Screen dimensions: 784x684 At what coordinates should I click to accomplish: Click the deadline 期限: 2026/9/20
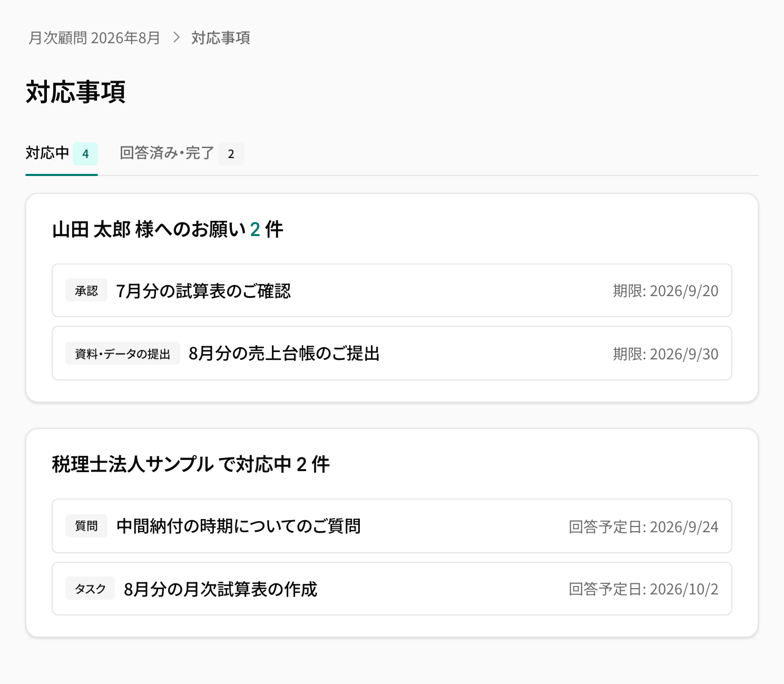[x=665, y=291]
